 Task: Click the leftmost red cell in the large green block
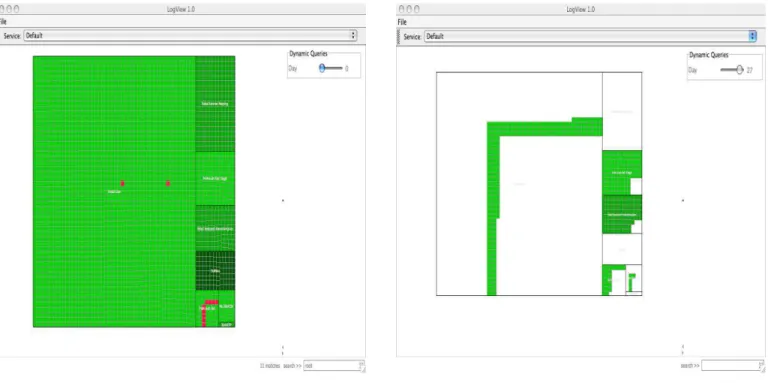pyautogui.click(x=122, y=183)
